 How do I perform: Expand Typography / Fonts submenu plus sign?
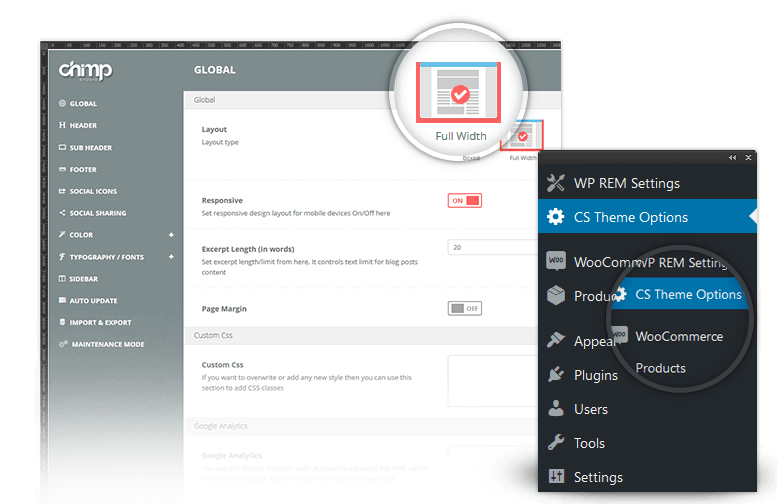[x=171, y=257]
